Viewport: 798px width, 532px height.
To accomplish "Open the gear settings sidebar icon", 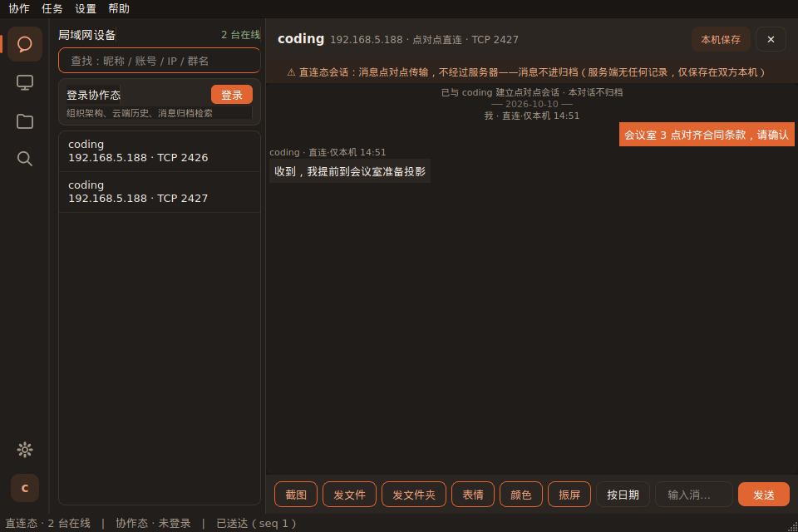I will click(x=24, y=450).
